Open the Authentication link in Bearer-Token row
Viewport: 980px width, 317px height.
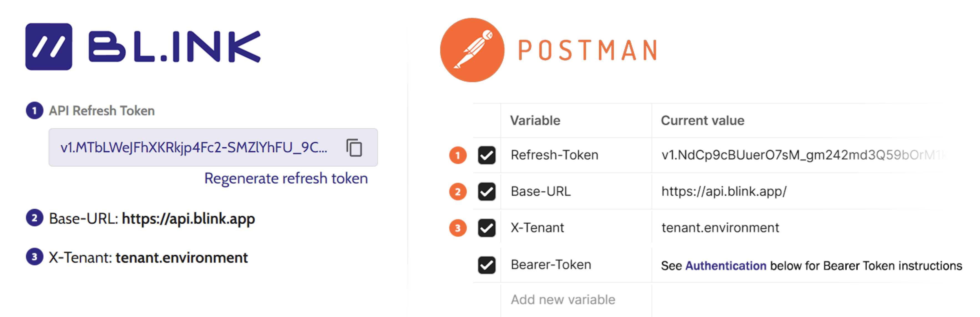tap(725, 266)
